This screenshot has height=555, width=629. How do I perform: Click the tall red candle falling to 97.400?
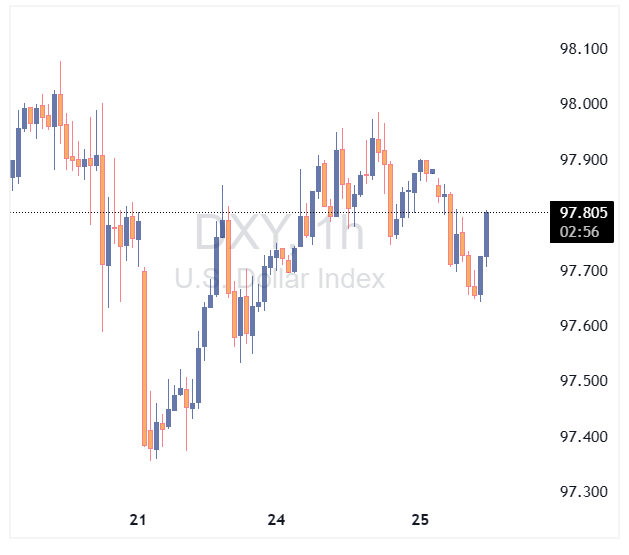pos(145,355)
